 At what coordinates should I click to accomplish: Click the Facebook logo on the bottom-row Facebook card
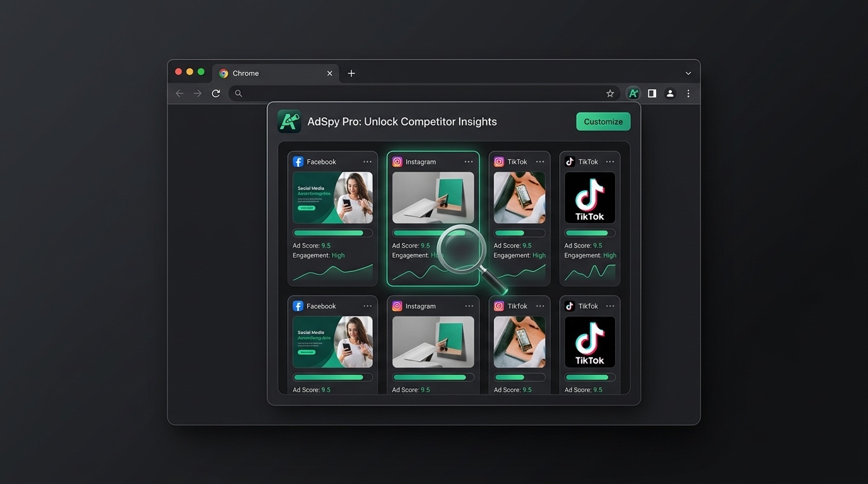pos(298,306)
